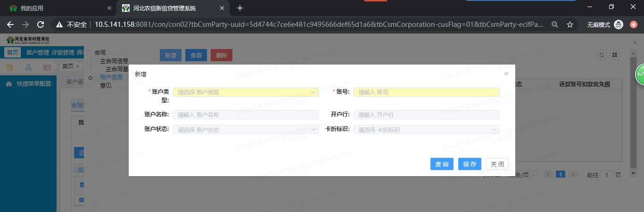Click the green 67 floating badge
The width and height of the screenshot is (644, 212).
[640, 74]
